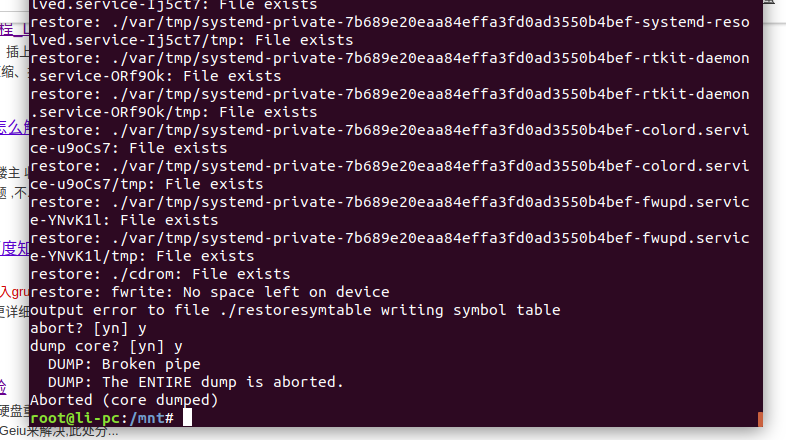Click 'e-YNvK1l/tmp: File exists' line
The height and width of the screenshot is (440, 786).
tap(142, 256)
